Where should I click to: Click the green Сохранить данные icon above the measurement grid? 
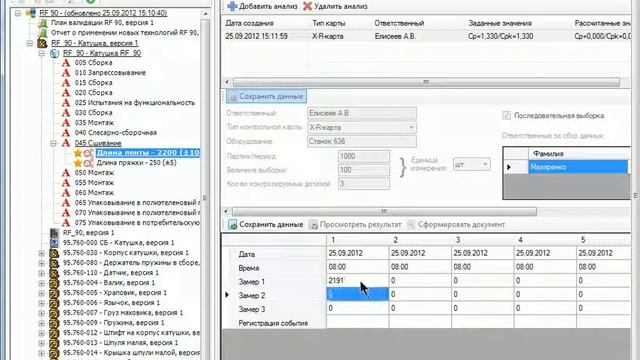pyautogui.click(x=233, y=224)
